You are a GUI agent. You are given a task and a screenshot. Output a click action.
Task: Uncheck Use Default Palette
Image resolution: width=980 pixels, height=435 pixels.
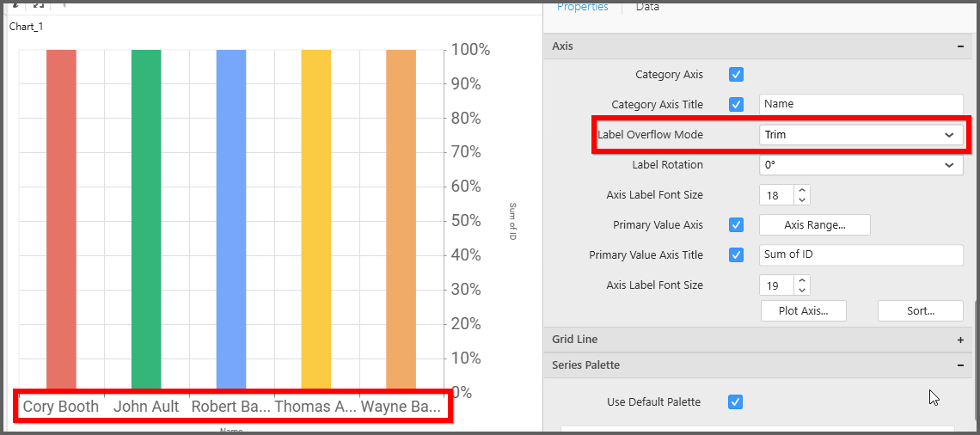(736, 401)
